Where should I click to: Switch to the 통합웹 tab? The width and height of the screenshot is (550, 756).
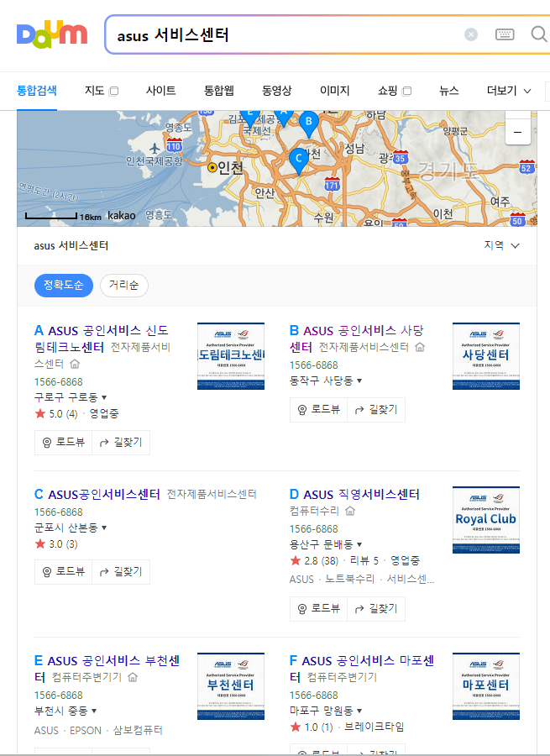[219, 91]
